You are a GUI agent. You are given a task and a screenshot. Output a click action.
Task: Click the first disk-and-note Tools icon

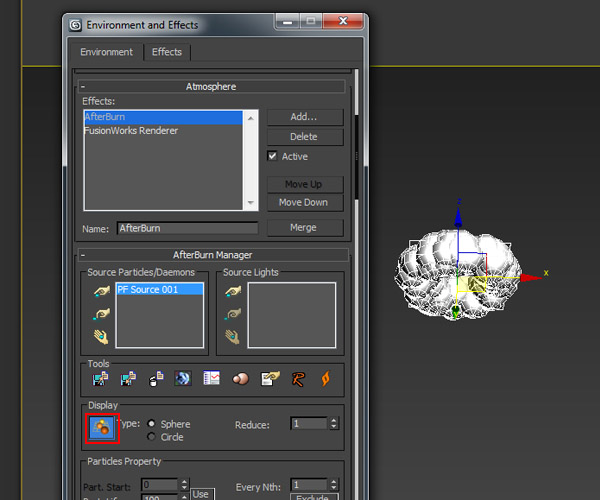[x=100, y=379]
